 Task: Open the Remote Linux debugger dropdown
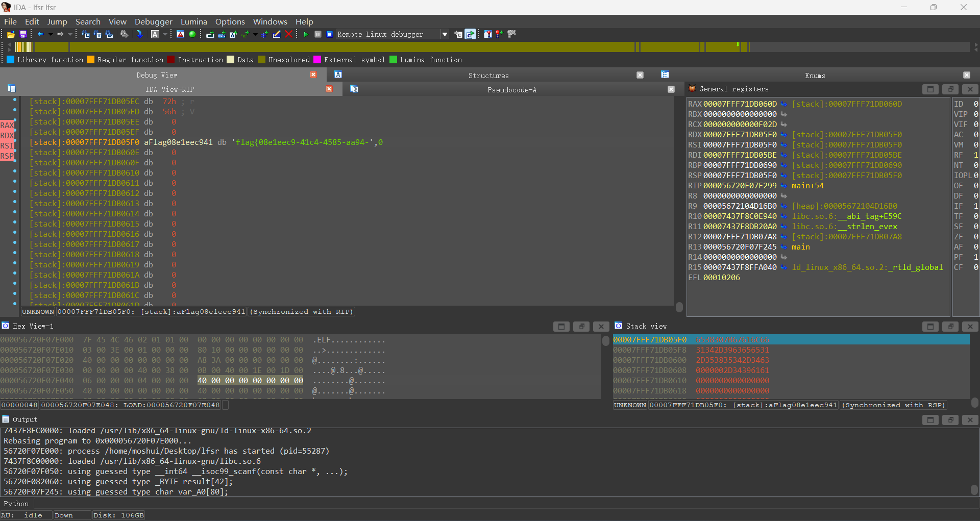point(445,34)
